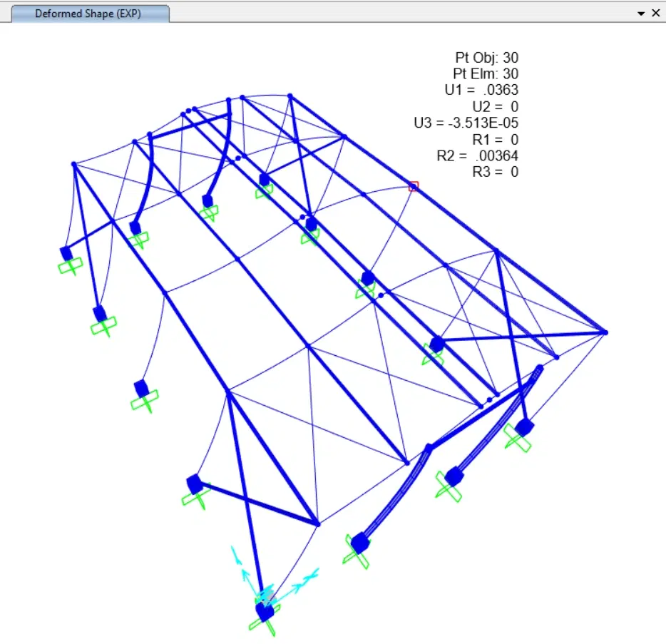Select the center roof joint where braces cross

point(309,347)
